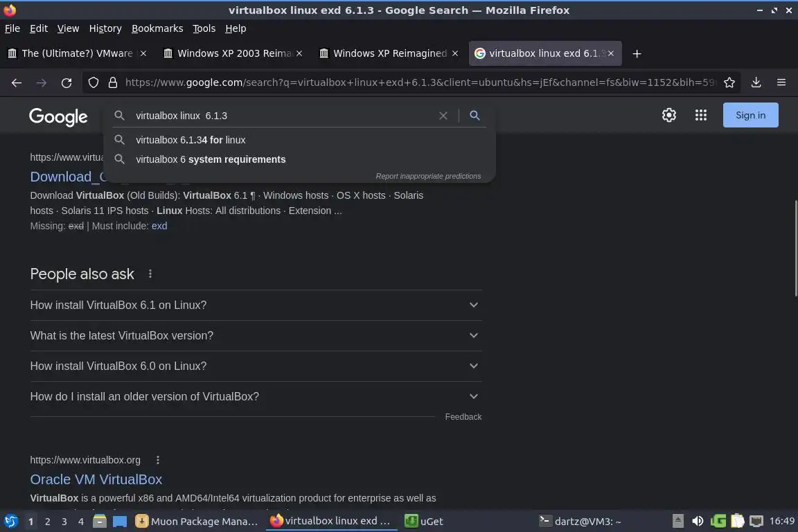This screenshot has width=798, height=532.
Task: Click the exd must-include link
Action: click(159, 226)
